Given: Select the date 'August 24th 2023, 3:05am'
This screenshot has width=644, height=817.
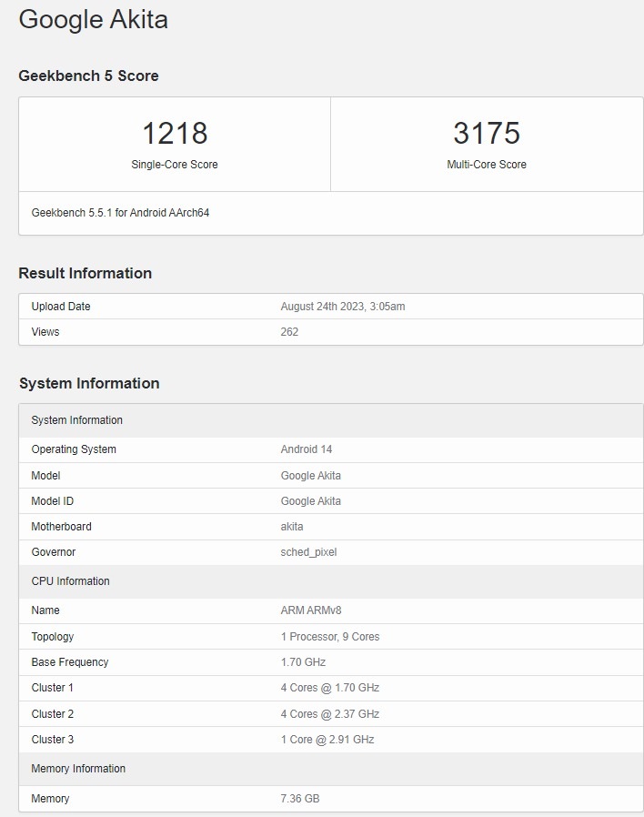Looking at the screenshot, I should pyautogui.click(x=343, y=307).
